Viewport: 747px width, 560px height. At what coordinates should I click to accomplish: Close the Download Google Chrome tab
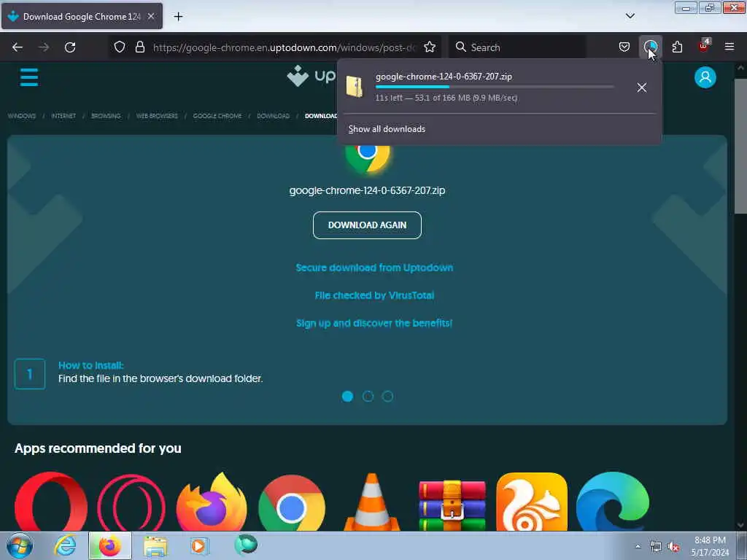coord(151,16)
